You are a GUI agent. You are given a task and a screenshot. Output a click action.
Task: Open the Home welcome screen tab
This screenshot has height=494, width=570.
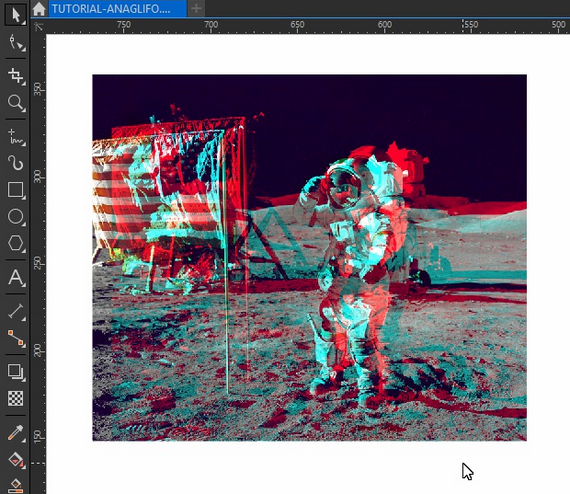[x=39, y=9]
